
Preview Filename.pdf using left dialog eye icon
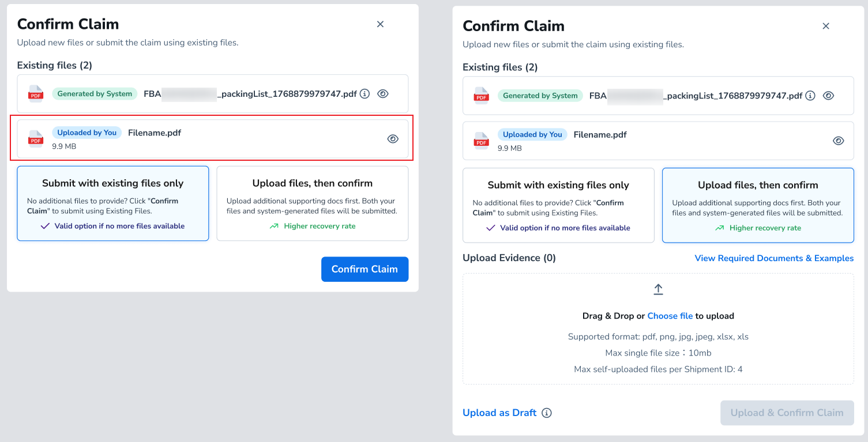pos(393,139)
